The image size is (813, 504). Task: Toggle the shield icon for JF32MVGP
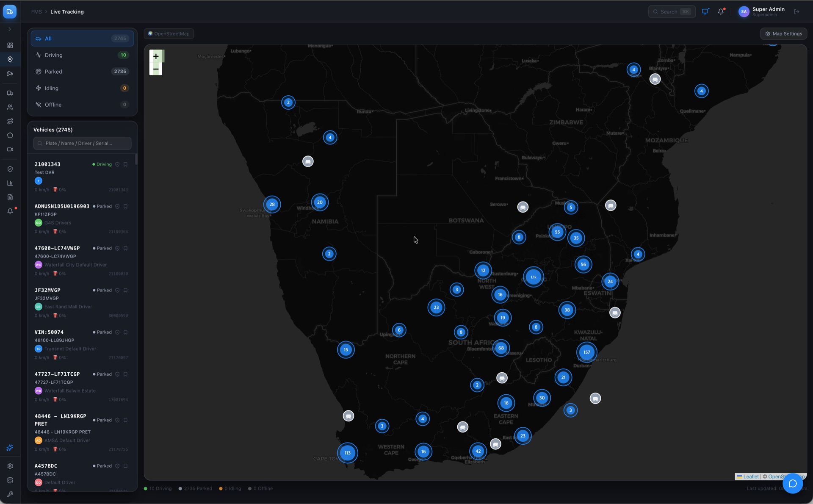coord(117,290)
